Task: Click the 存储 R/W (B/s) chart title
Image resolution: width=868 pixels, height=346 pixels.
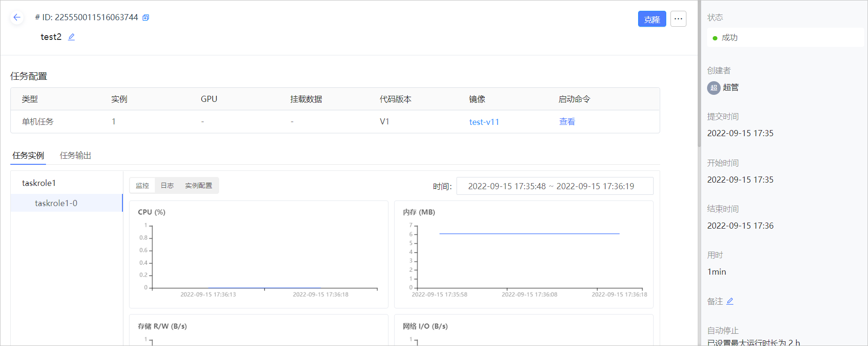Action: (x=162, y=326)
